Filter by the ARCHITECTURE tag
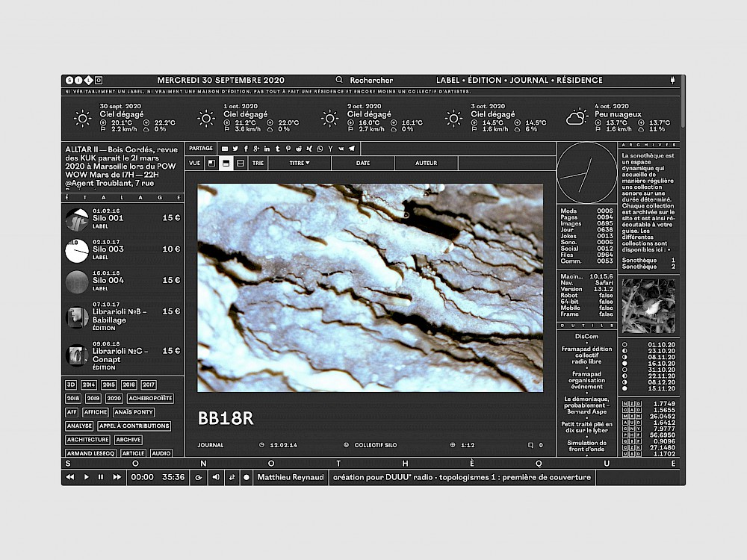The height and width of the screenshot is (560, 747). [87, 440]
